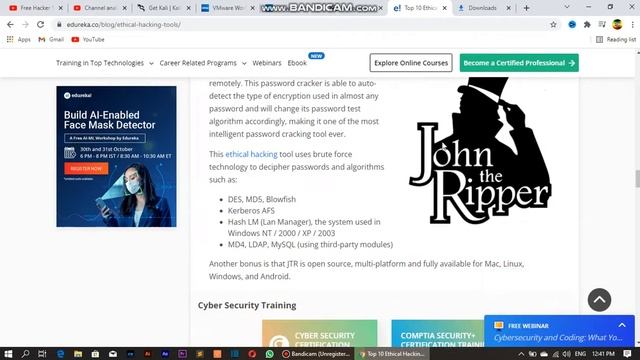The image size is (640, 360).
Task: Launch Microsoft Edge from taskbar
Action: 60,354
